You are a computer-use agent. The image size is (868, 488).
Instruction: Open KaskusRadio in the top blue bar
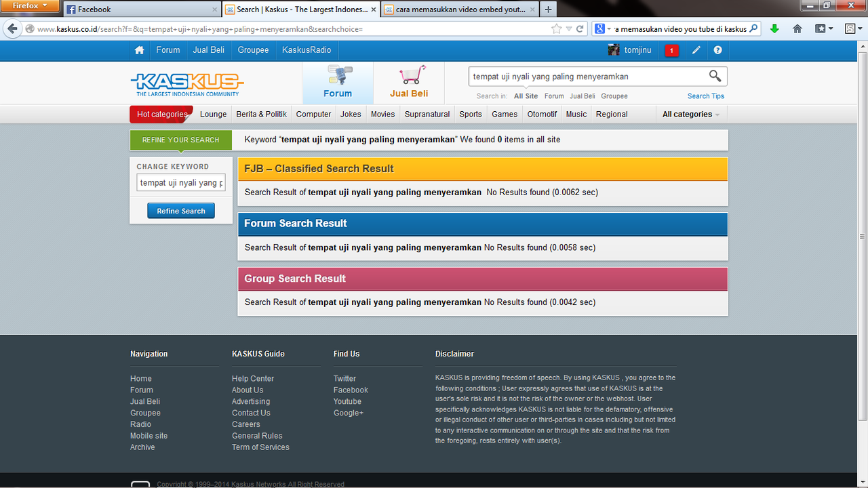(307, 50)
